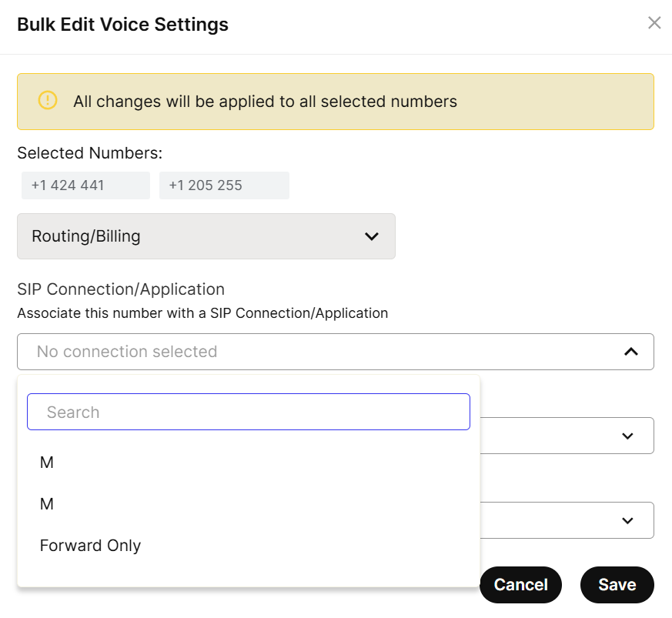Click the No connection selected field
Viewport: 672px width, 618px height.
pos(336,352)
